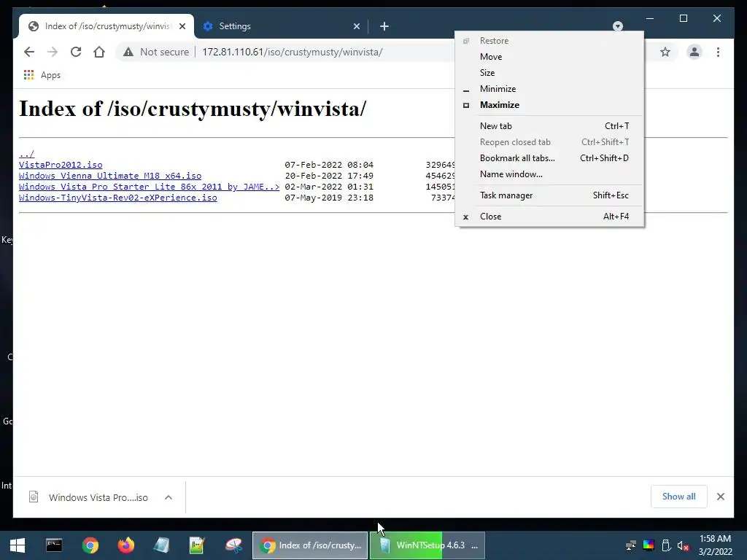Open the Apps grid shortcut
747x560 pixels.
click(42, 75)
